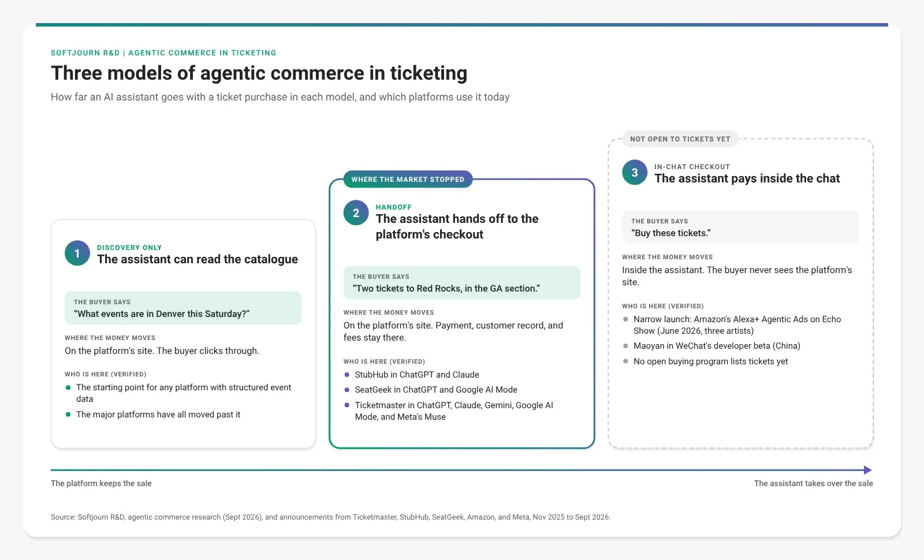Click the axis label 'The platform keeps the sale'
This screenshot has width=924, height=560.
101,484
